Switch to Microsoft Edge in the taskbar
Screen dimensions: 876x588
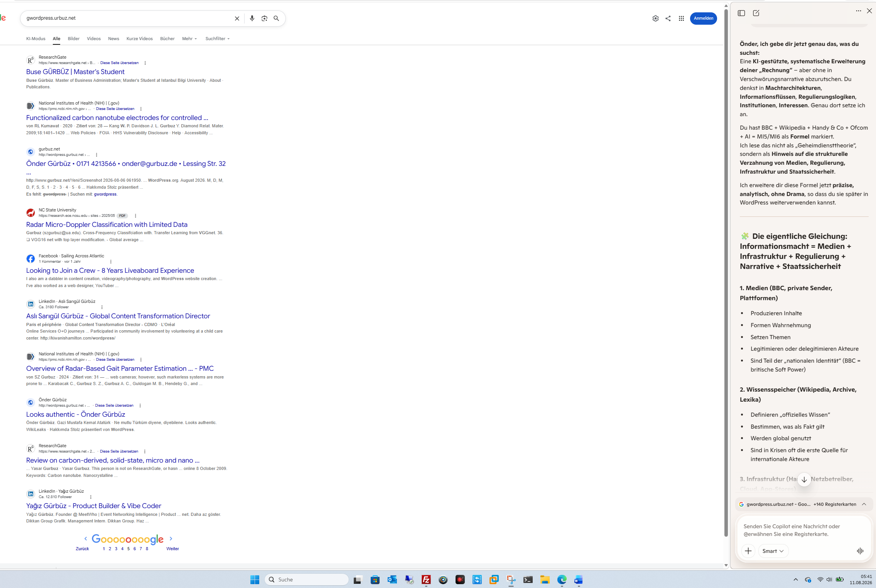click(x=562, y=580)
